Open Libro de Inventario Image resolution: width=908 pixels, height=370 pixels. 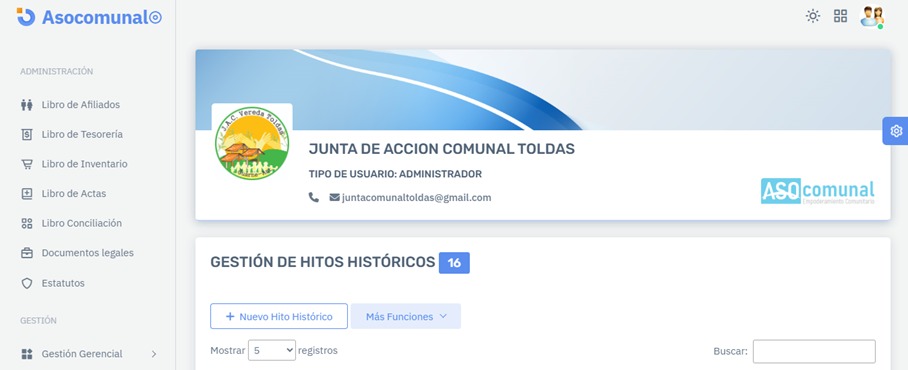coord(85,164)
